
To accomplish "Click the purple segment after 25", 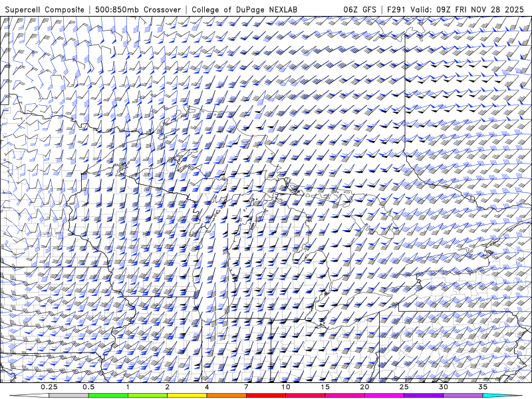I will click(424, 396).
